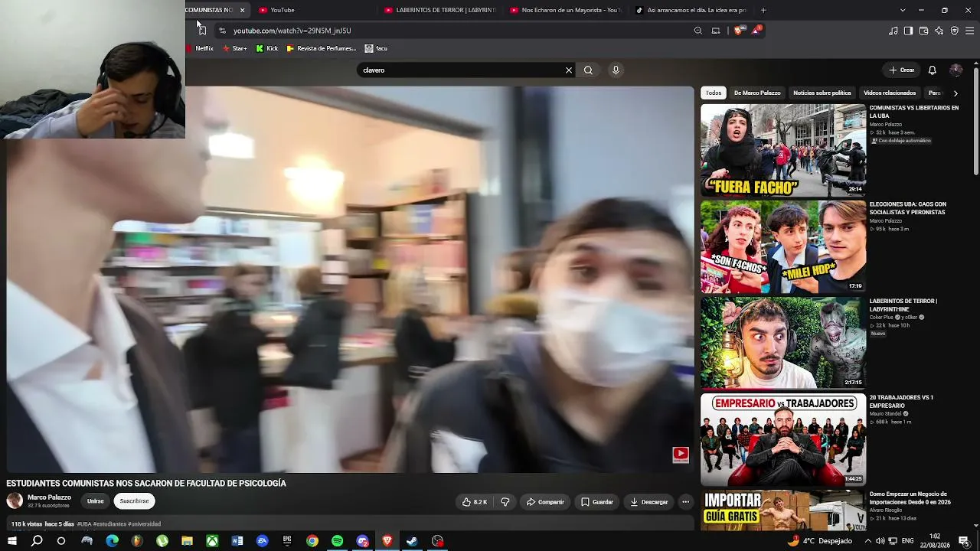The height and width of the screenshot is (551, 980).
Task: Select the Todos filter chip
Action: [714, 93]
